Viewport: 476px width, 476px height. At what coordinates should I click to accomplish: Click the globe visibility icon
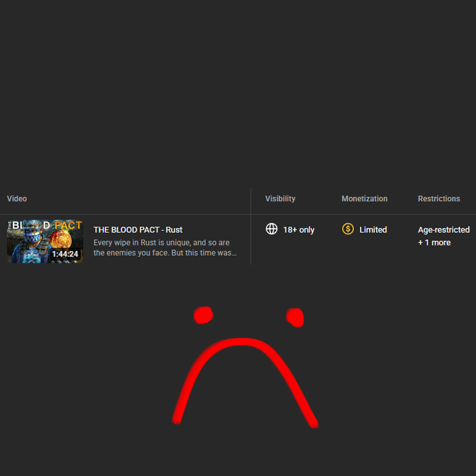271,229
